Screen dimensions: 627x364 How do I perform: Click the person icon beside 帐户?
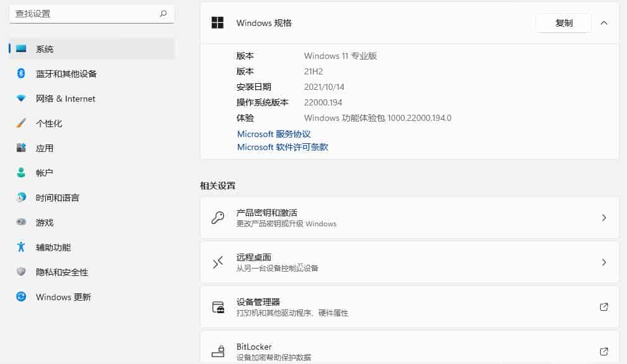click(x=21, y=172)
